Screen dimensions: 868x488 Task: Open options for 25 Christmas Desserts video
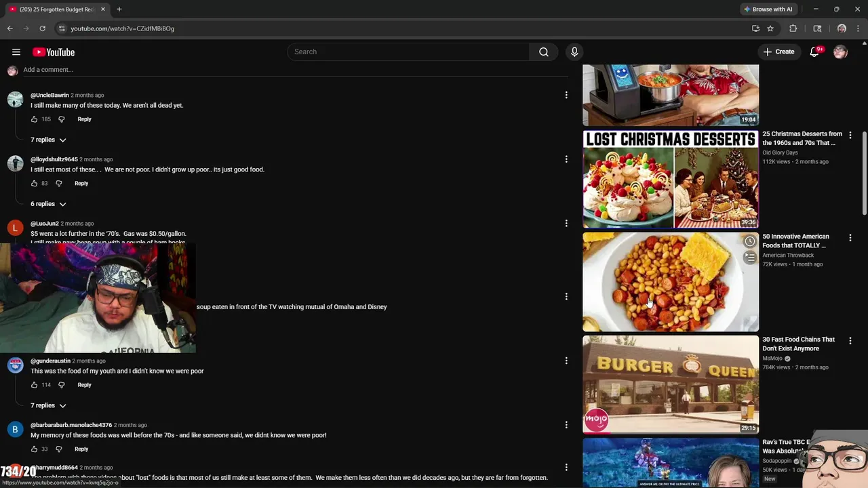850,135
